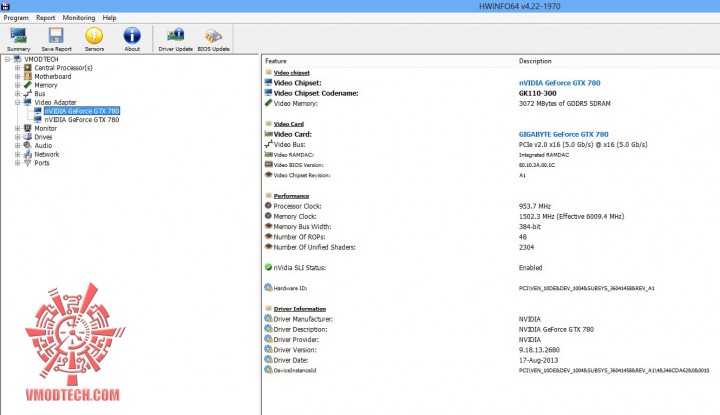Click the Central Processor(s) chip icon
This screenshot has width=720, height=415.
coord(28,68)
